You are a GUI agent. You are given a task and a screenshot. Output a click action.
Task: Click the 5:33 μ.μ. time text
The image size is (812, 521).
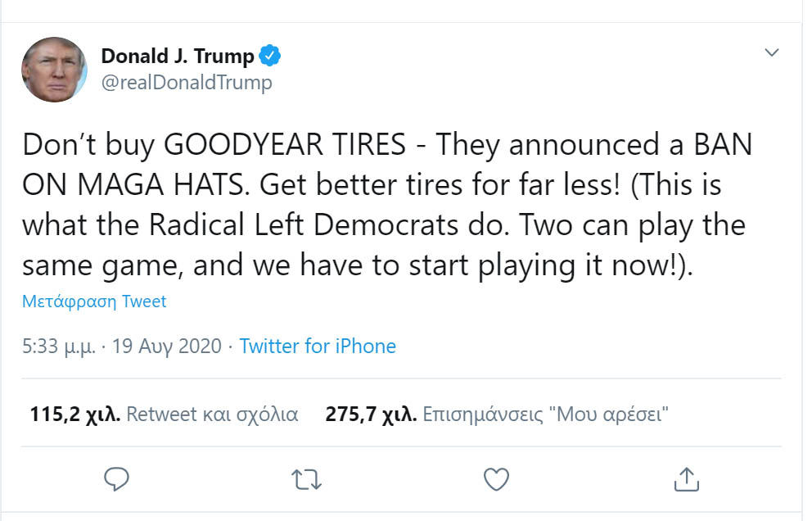(x=60, y=347)
